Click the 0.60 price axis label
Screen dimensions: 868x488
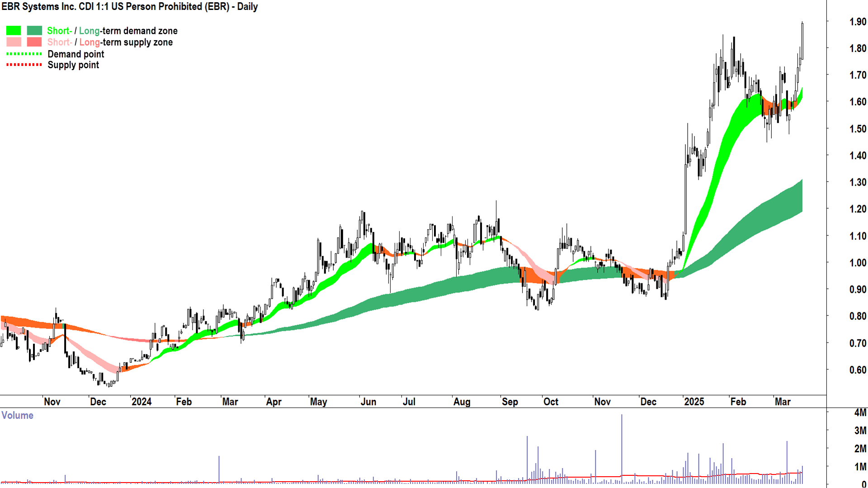pyautogui.click(x=857, y=370)
